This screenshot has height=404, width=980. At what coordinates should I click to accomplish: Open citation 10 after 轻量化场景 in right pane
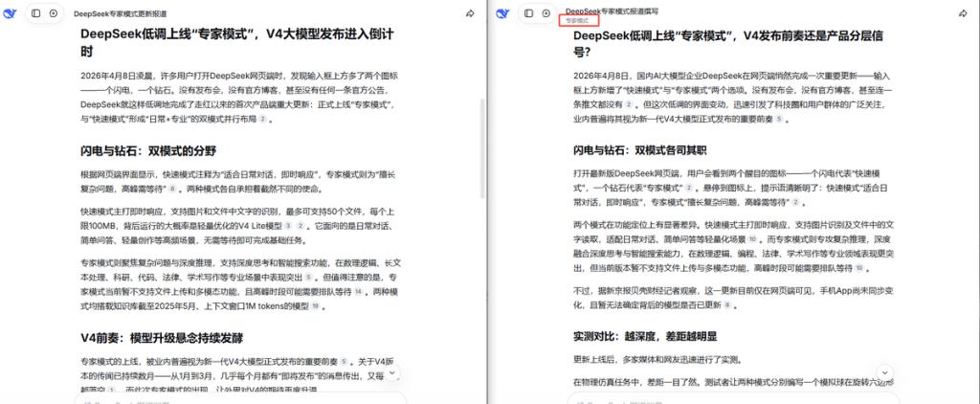pos(752,238)
